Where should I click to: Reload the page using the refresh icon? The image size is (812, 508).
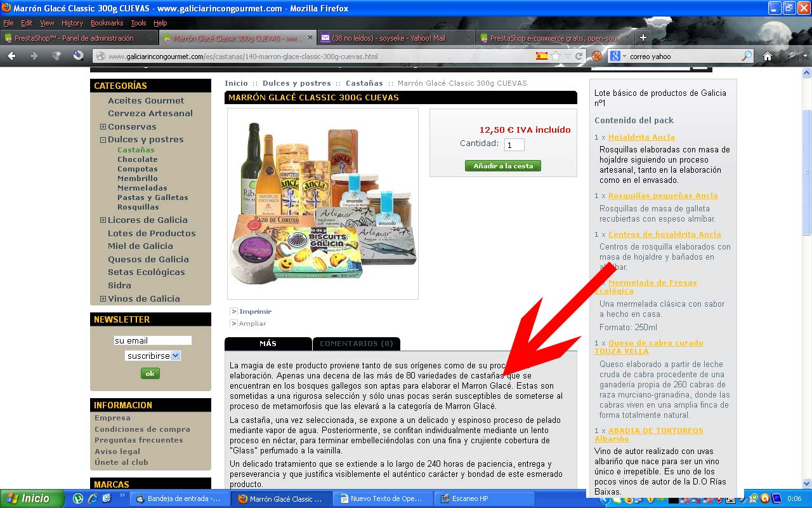tap(579, 56)
